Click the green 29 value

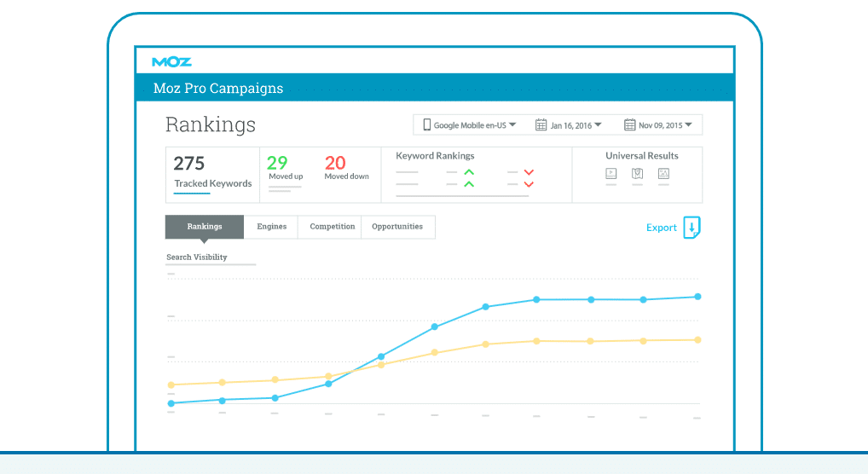(x=277, y=163)
